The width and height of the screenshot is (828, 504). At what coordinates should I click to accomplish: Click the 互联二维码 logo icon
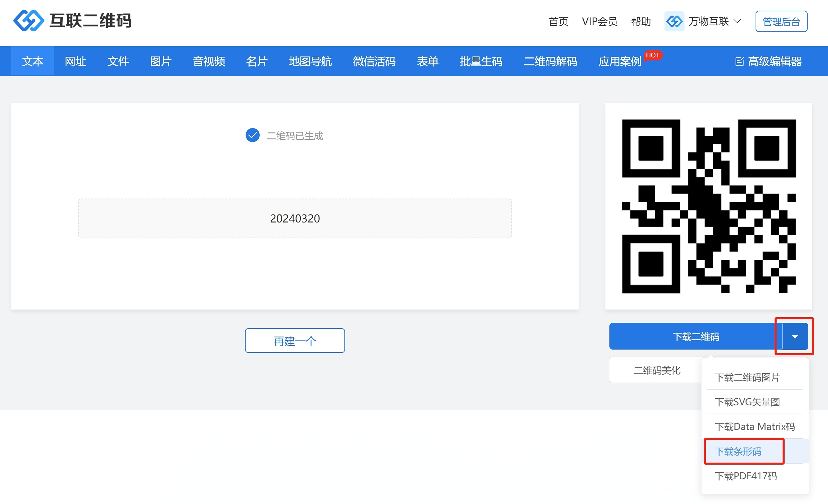(x=29, y=20)
